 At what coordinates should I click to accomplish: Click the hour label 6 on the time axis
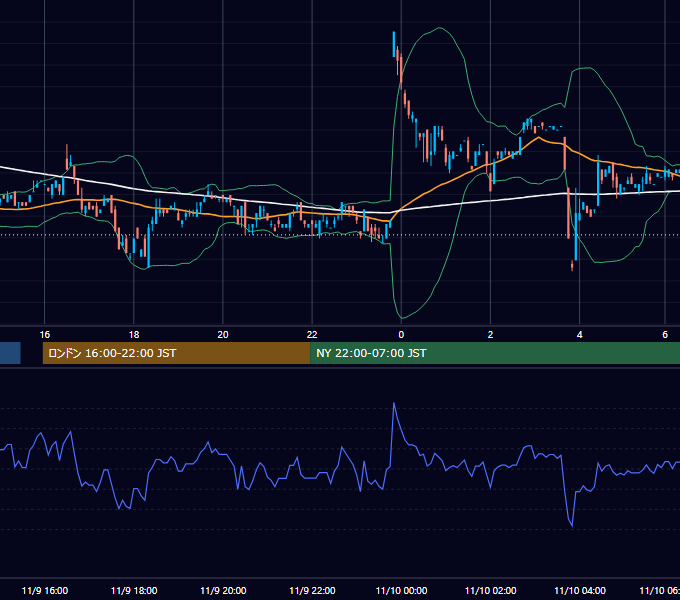(x=665, y=335)
